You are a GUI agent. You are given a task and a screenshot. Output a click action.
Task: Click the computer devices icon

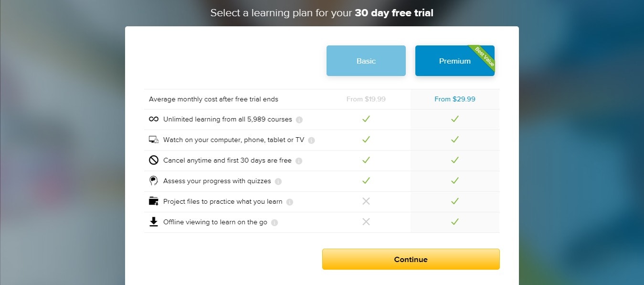pyautogui.click(x=154, y=140)
